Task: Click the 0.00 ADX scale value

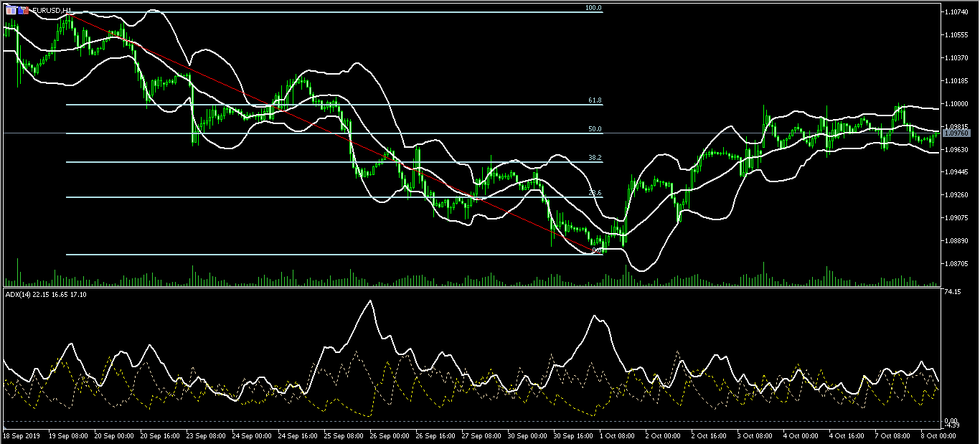Action: pyautogui.click(x=951, y=421)
